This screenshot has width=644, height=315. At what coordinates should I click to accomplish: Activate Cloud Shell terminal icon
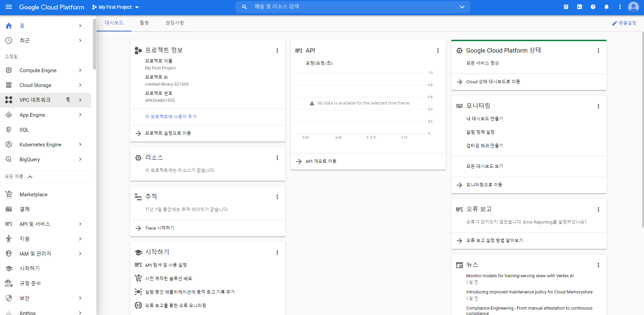click(580, 7)
